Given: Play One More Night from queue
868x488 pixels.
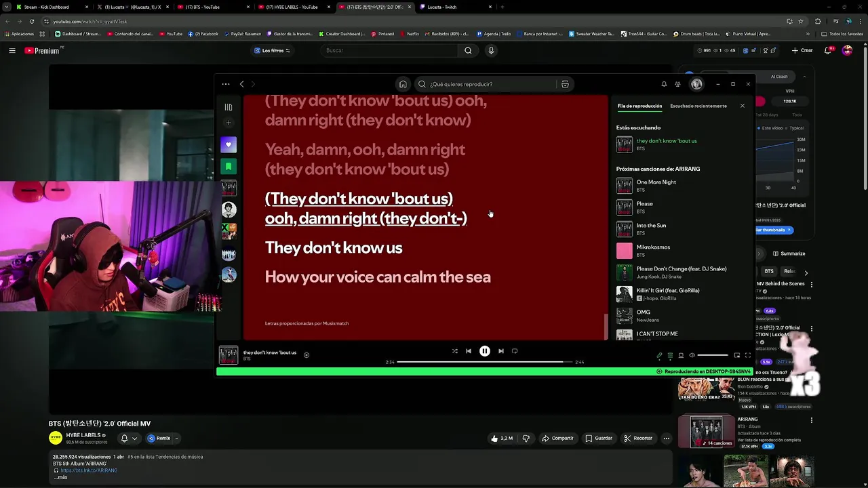Looking at the screenshot, I should pos(681,185).
